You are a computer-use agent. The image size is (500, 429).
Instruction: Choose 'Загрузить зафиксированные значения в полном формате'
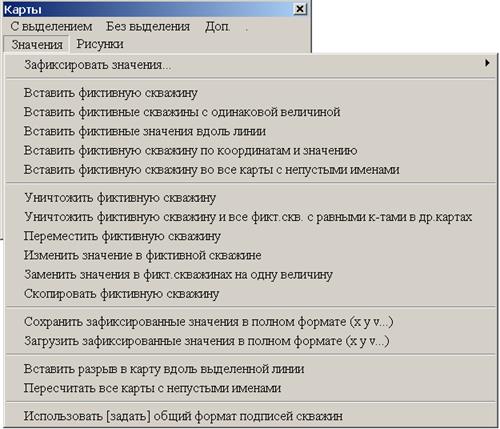pos(251,341)
